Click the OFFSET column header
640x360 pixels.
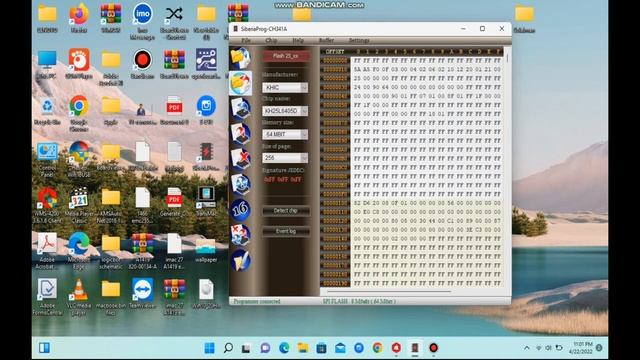pos(335,52)
